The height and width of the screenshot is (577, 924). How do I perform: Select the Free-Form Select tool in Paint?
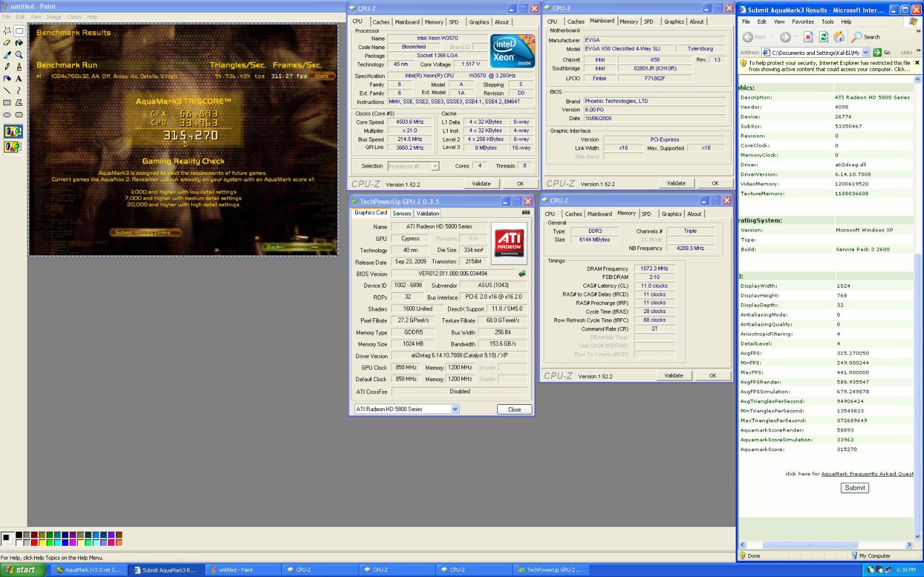[7, 31]
